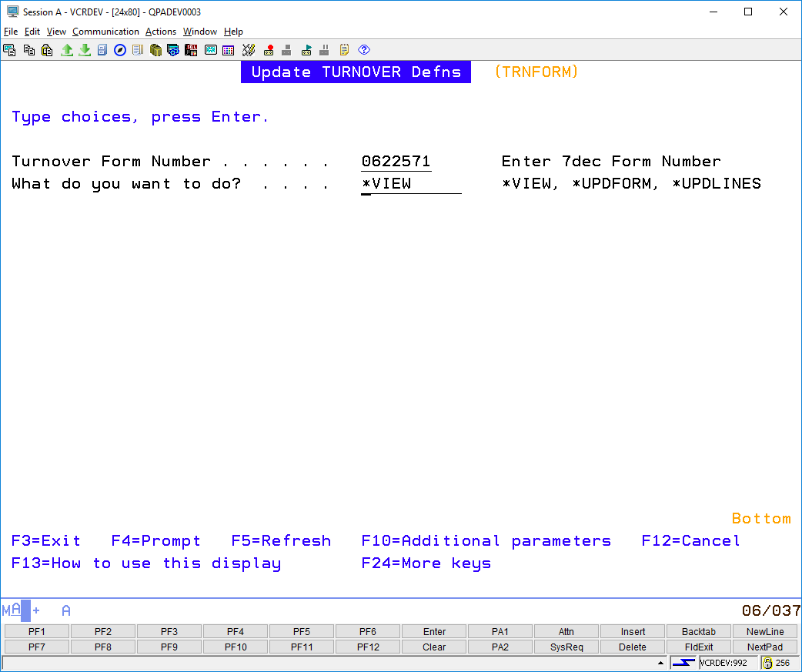Click the Turnover Form Number input field

(396, 162)
